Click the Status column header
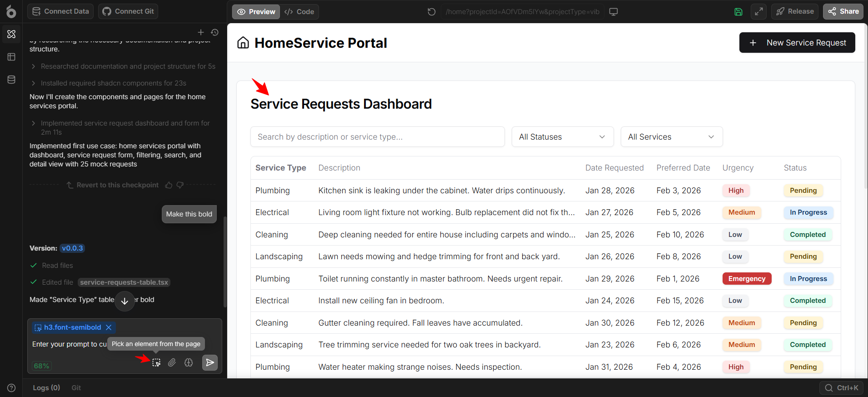 coord(795,168)
